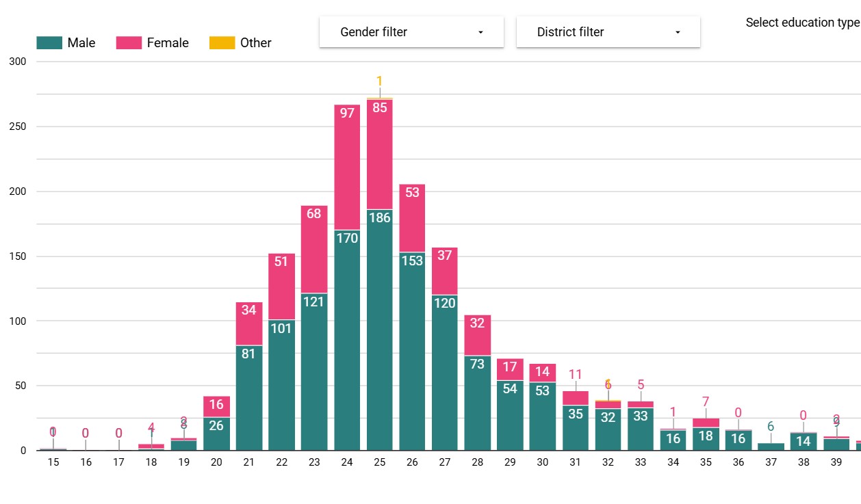Click the Female segment labeled 16 at age 20
This screenshot has height=504, width=861.
(216, 406)
